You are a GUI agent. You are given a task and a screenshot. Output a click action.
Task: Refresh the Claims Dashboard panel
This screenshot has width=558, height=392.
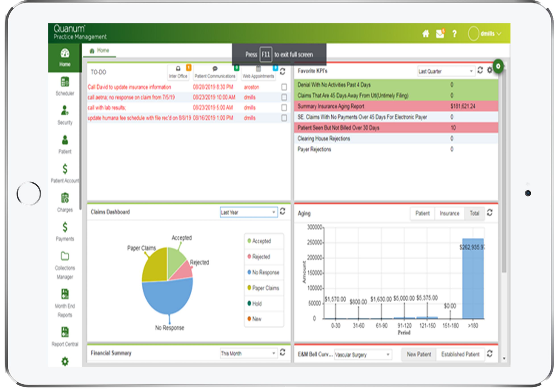click(x=282, y=212)
